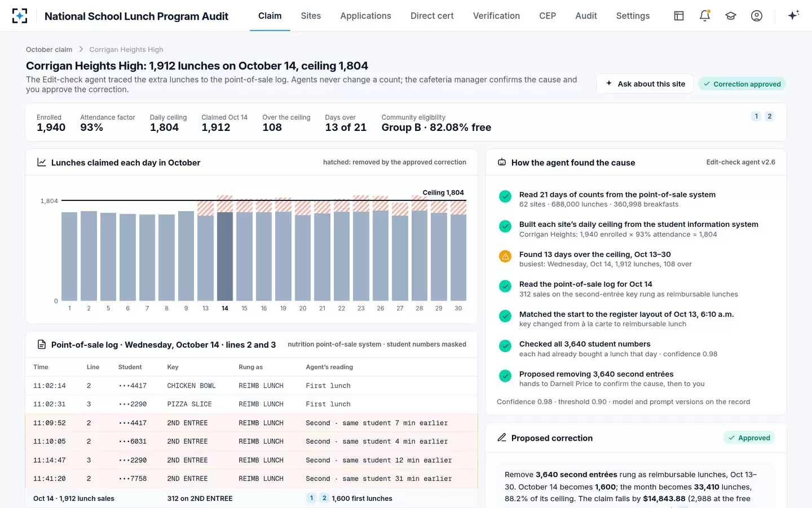Image resolution: width=812 pixels, height=508 pixels.
Task: Open footnote 2 badge in the stats card
Action: click(769, 116)
